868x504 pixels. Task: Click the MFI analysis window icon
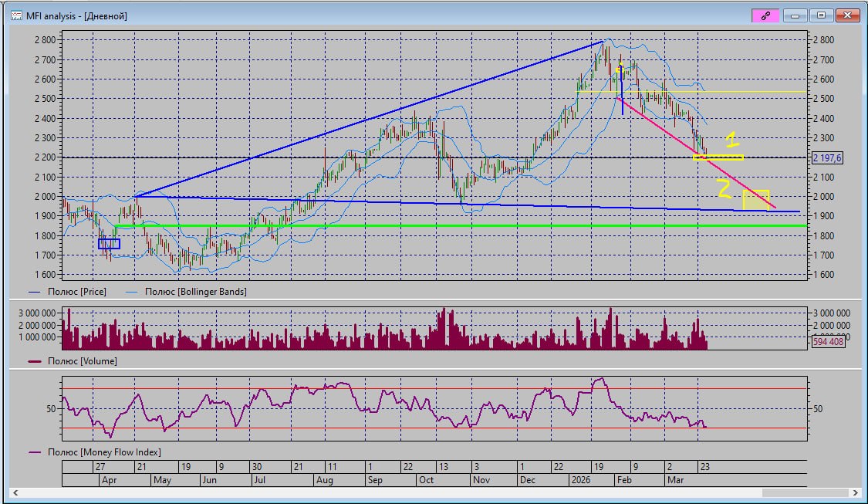click(15, 15)
